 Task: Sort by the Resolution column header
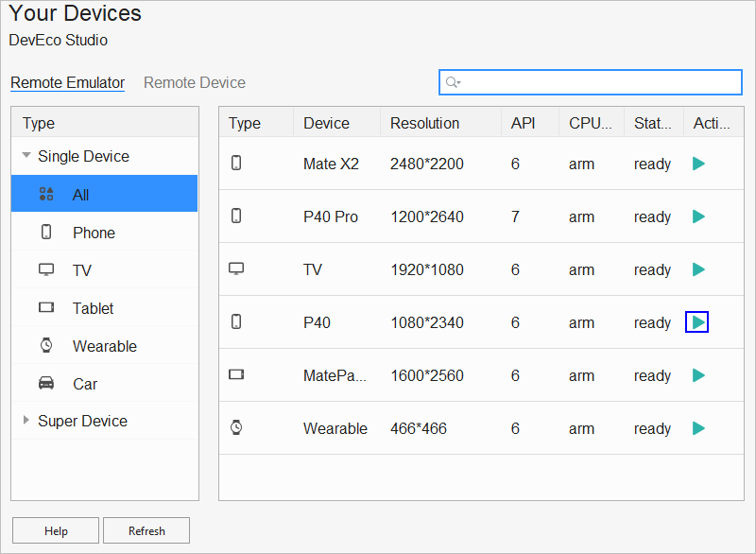[425, 123]
